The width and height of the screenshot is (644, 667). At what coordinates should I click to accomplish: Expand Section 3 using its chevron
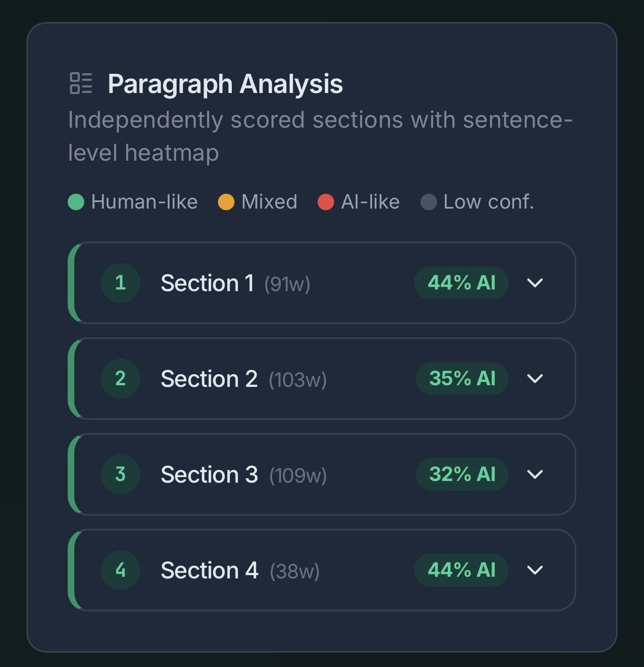(x=535, y=474)
